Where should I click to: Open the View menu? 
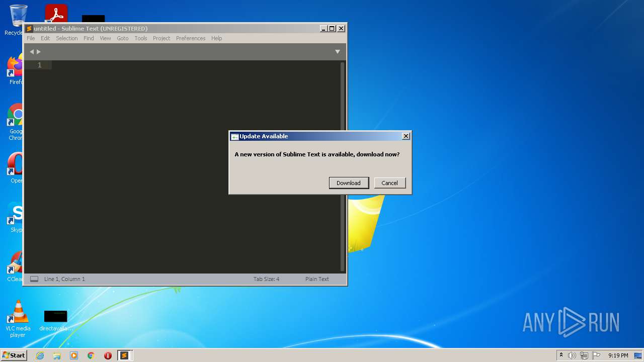[x=105, y=38]
